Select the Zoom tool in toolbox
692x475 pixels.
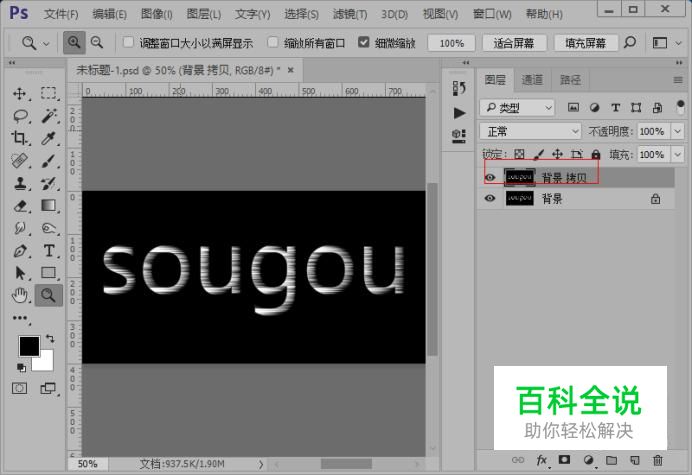point(49,295)
